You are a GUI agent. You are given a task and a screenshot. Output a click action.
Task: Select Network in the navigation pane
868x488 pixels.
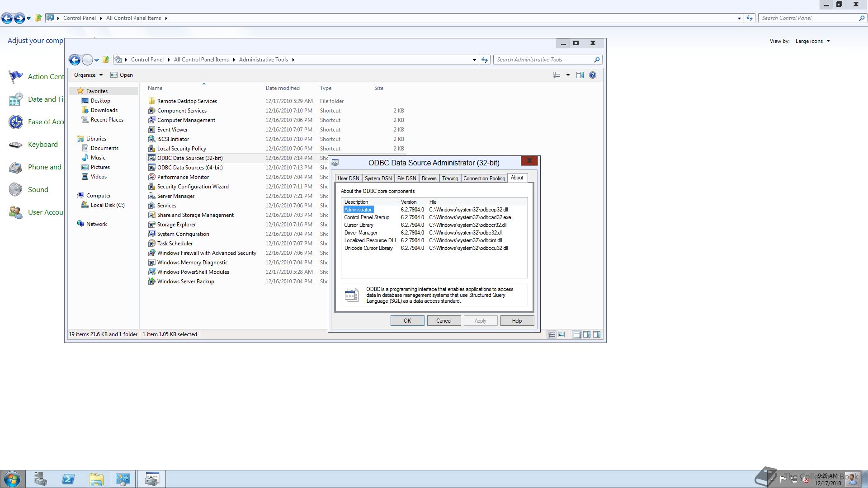click(96, 224)
